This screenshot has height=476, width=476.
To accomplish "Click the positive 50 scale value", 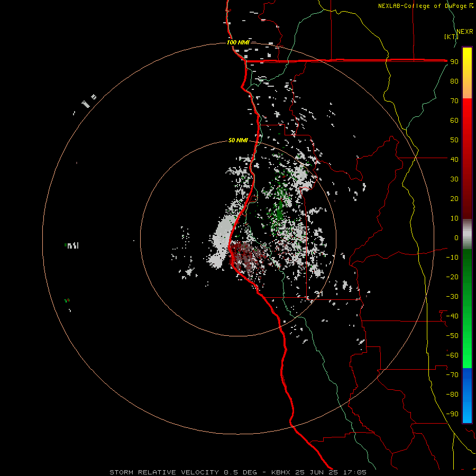I will click(x=454, y=140).
